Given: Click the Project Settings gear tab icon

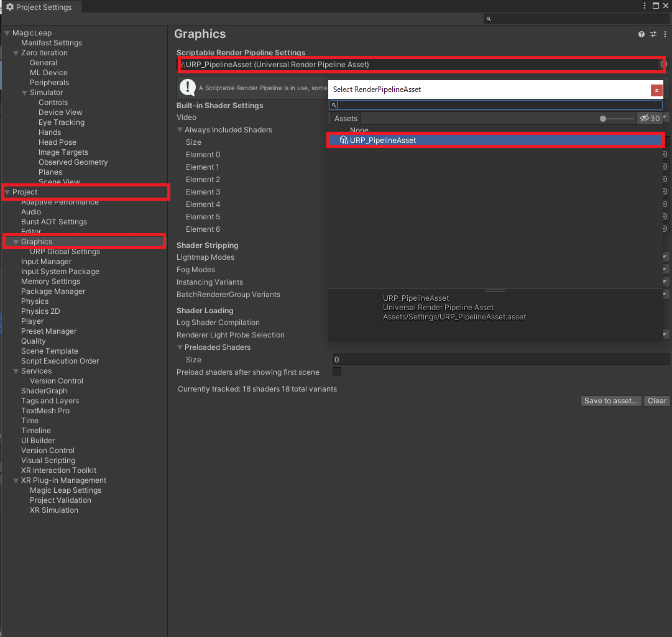Looking at the screenshot, I should pyautogui.click(x=10, y=7).
